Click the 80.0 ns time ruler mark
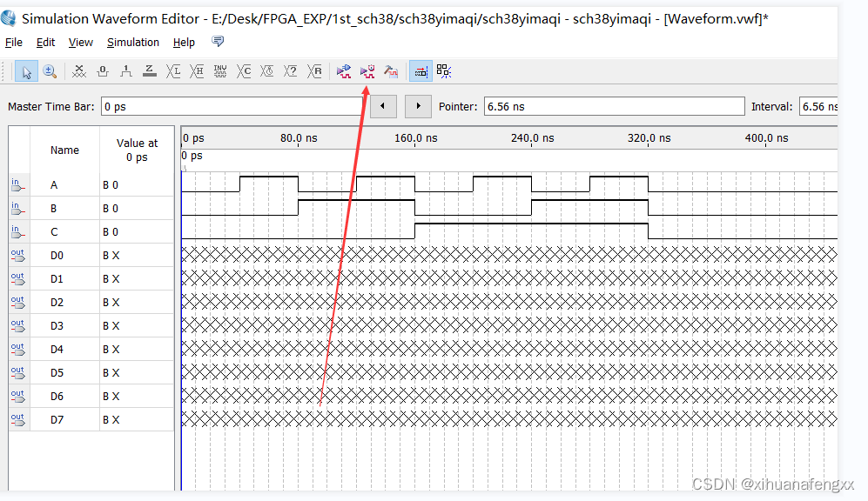868x501 pixels. pyautogui.click(x=299, y=138)
